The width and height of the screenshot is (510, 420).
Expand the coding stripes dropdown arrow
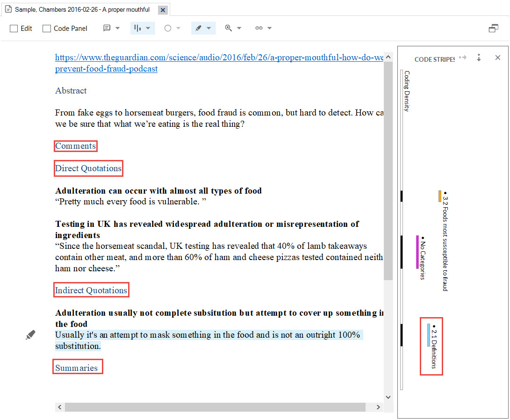pyautogui.click(x=148, y=29)
